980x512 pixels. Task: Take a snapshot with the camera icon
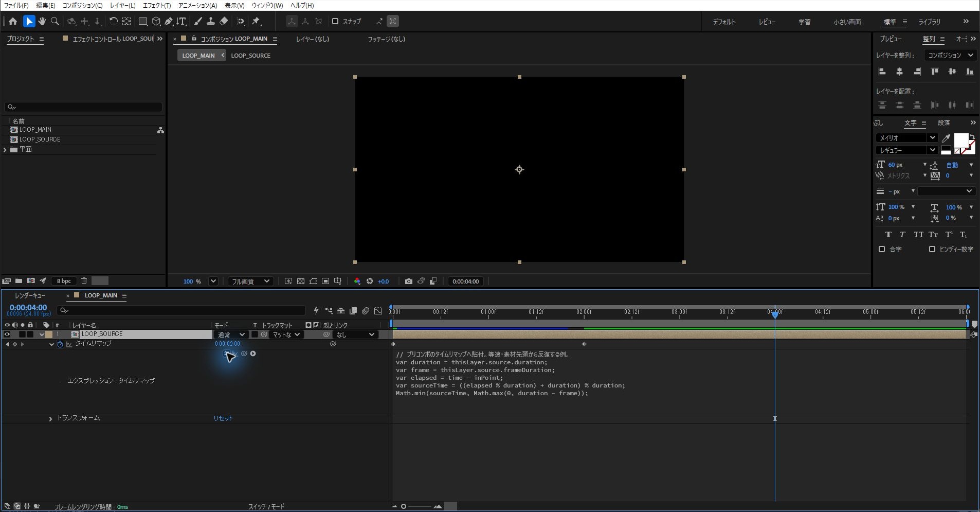(x=408, y=281)
